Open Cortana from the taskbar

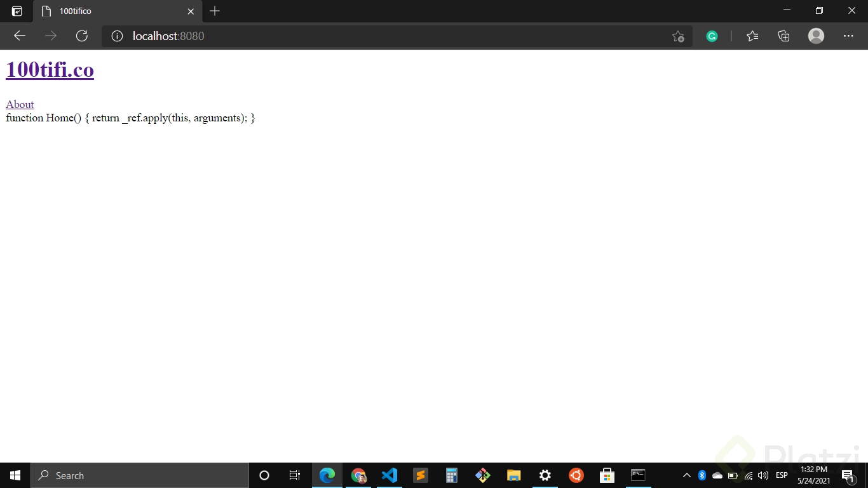(x=264, y=475)
